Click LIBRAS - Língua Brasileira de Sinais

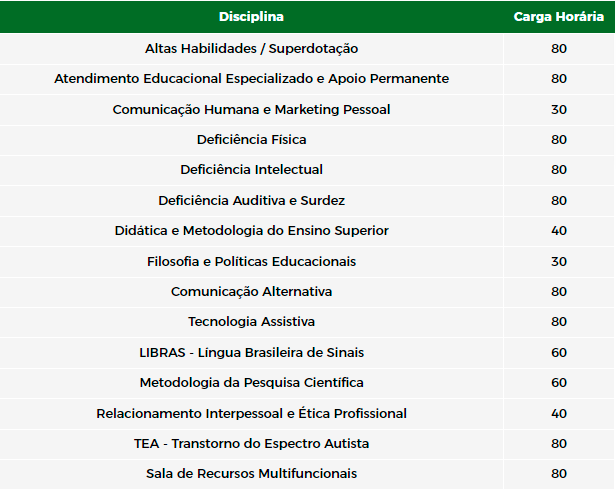point(251,352)
